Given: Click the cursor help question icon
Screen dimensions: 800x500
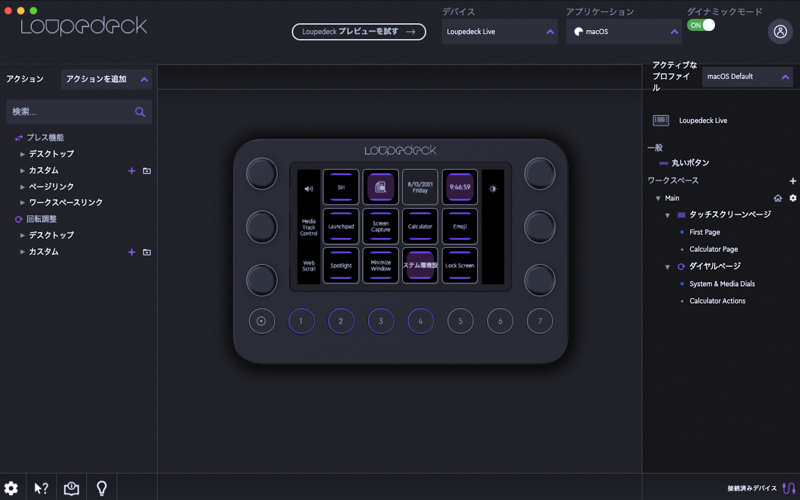Looking at the screenshot, I should [x=41, y=488].
